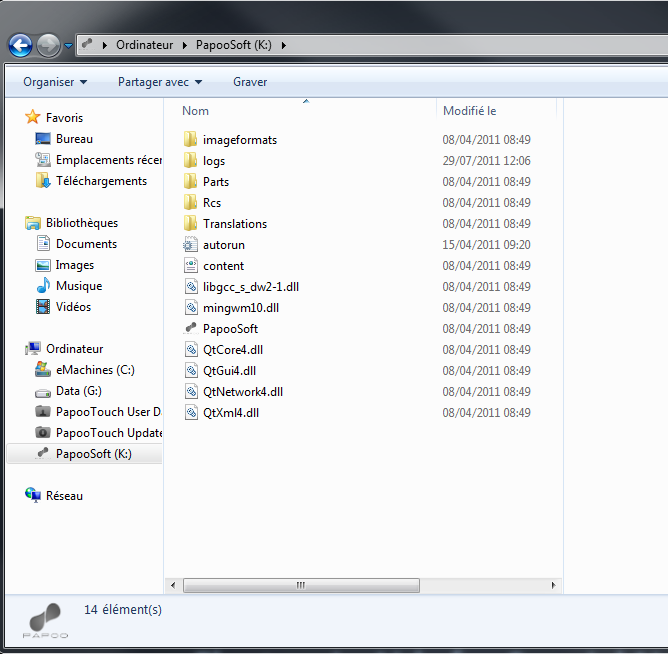Click the Papoo icon in address bar
The width and height of the screenshot is (668, 654).
click(87, 44)
